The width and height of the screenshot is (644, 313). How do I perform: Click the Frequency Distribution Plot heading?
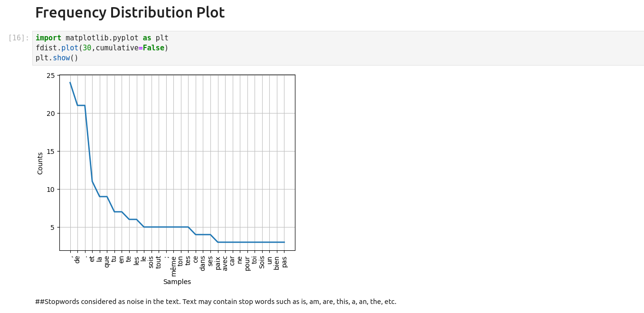[x=130, y=13]
